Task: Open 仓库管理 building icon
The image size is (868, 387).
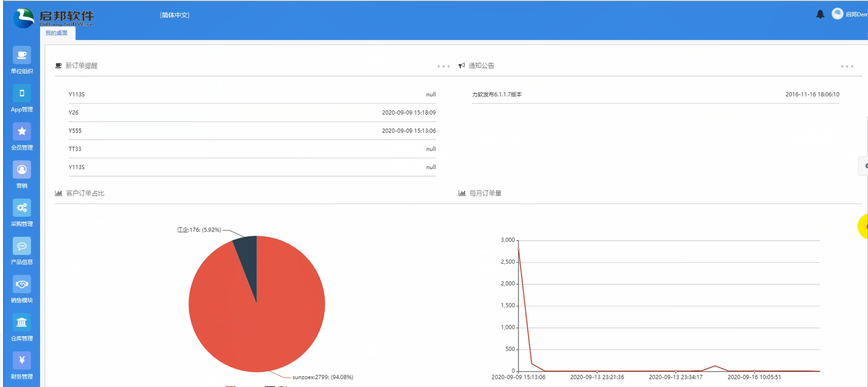Action: [x=22, y=322]
